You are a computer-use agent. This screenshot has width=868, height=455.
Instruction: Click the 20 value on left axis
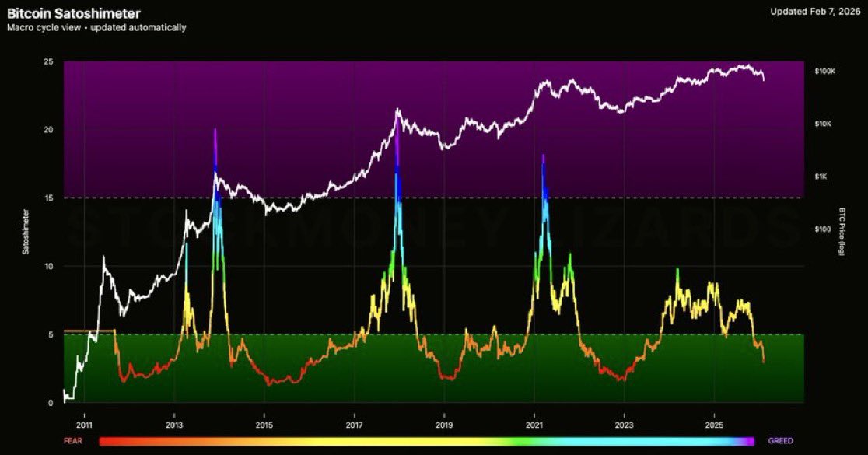pos(49,130)
